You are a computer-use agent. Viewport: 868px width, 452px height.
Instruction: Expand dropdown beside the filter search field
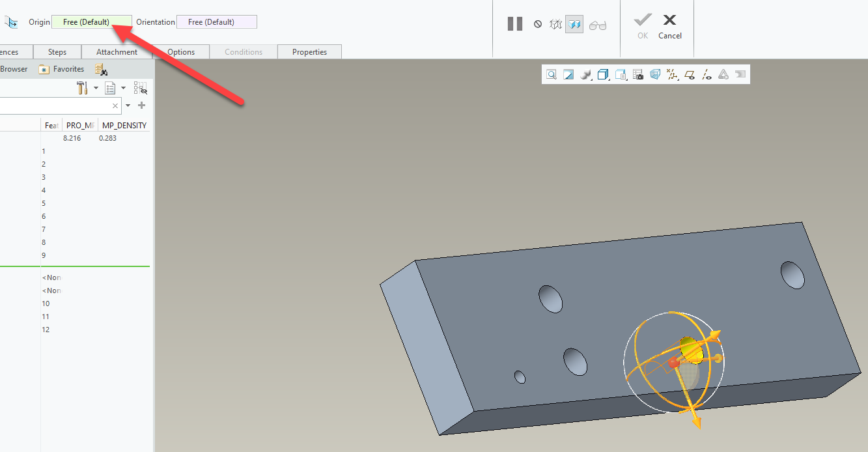pyautogui.click(x=128, y=105)
